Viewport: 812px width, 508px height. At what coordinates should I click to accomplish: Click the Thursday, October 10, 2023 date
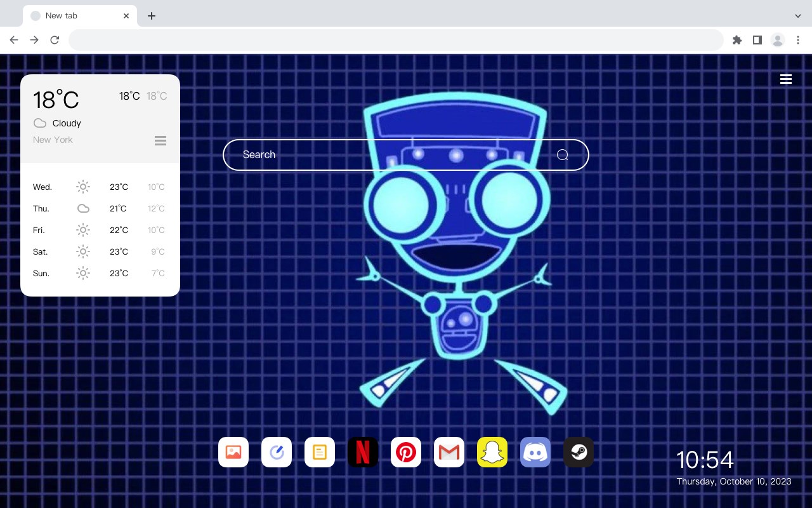[734, 481]
